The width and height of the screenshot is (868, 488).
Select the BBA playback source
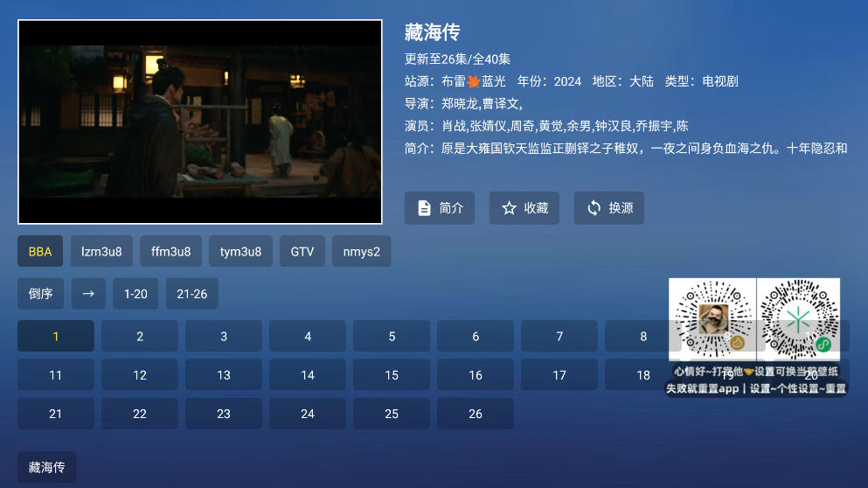click(x=40, y=252)
